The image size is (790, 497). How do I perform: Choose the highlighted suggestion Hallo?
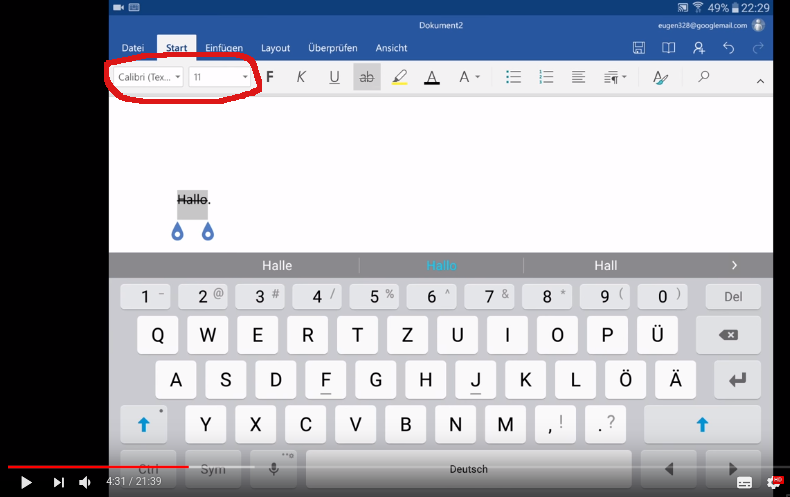point(441,265)
